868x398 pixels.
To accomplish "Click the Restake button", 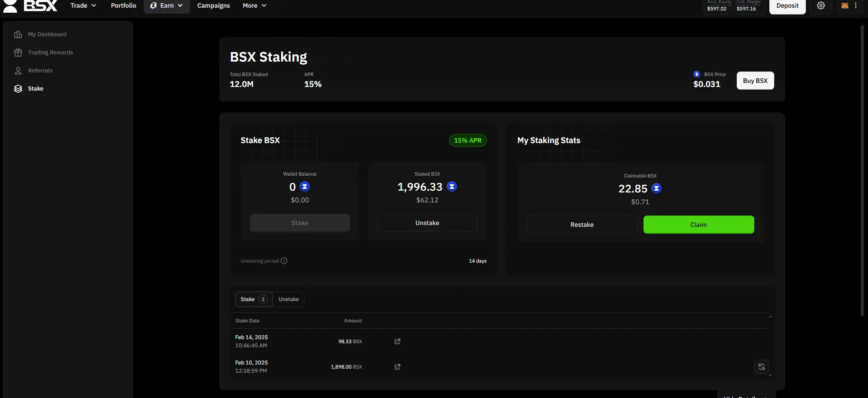I will [581, 225].
